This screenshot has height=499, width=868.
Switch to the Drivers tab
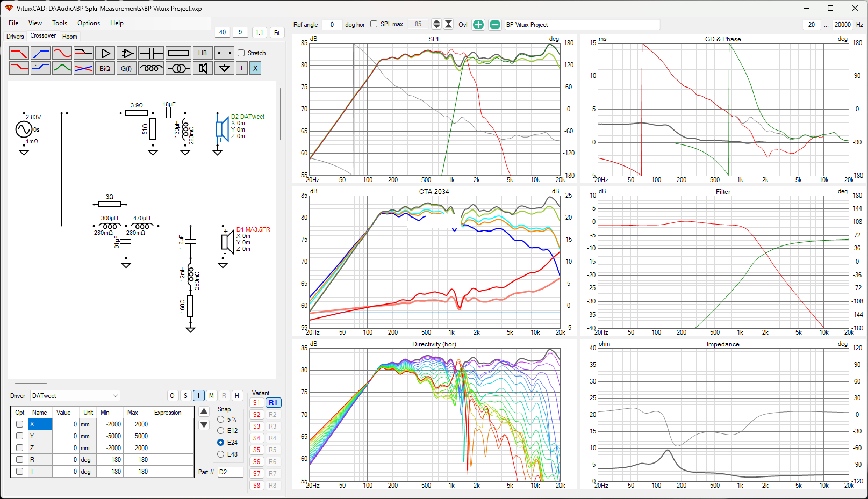(x=15, y=37)
